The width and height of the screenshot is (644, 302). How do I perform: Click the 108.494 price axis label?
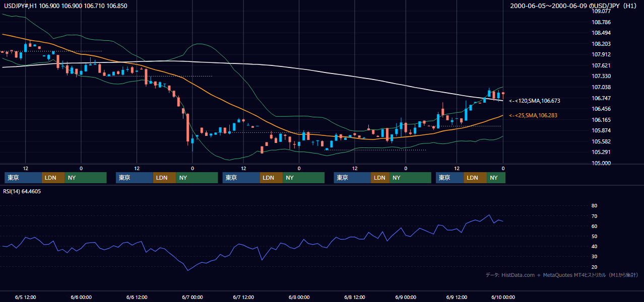tap(601, 33)
